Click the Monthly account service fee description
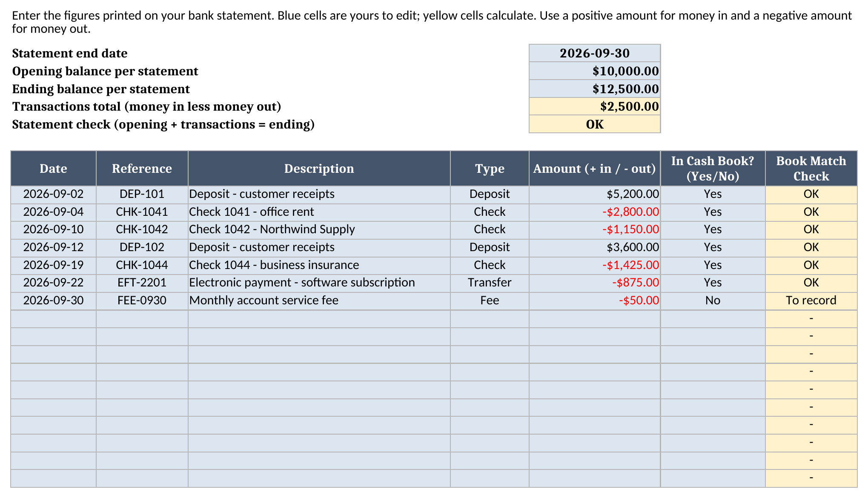 click(319, 301)
